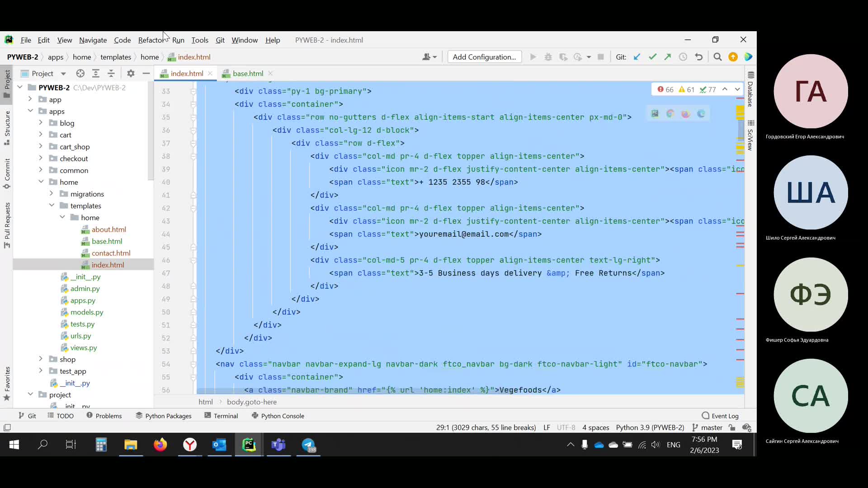Open the Event Log
Viewport: 868px width, 488px height.
point(720,416)
